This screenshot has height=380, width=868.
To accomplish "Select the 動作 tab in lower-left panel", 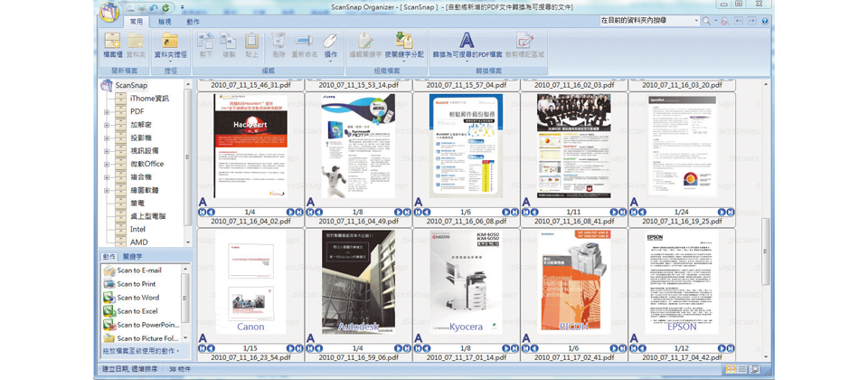I will (x=109, y=256).
